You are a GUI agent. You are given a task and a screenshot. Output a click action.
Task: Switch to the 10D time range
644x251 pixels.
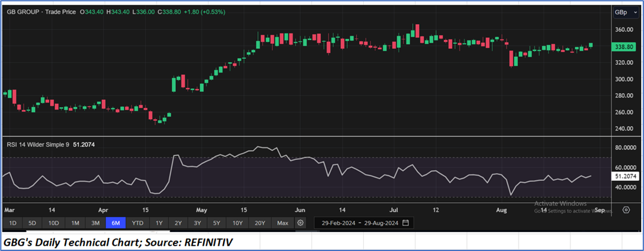54,223
